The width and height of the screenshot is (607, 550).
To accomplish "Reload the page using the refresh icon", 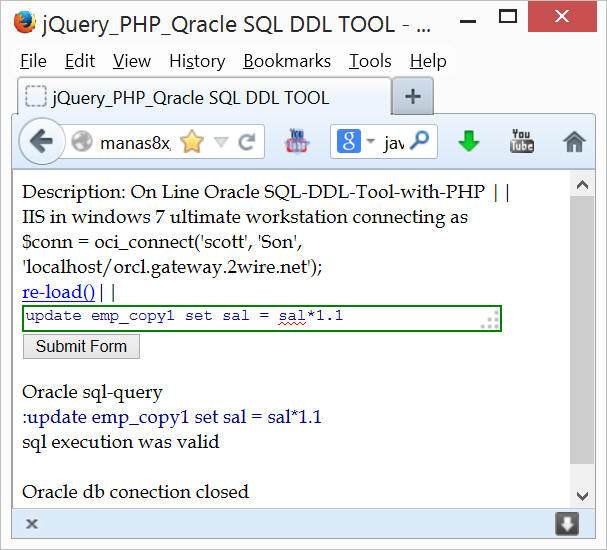I will (246, 142).
